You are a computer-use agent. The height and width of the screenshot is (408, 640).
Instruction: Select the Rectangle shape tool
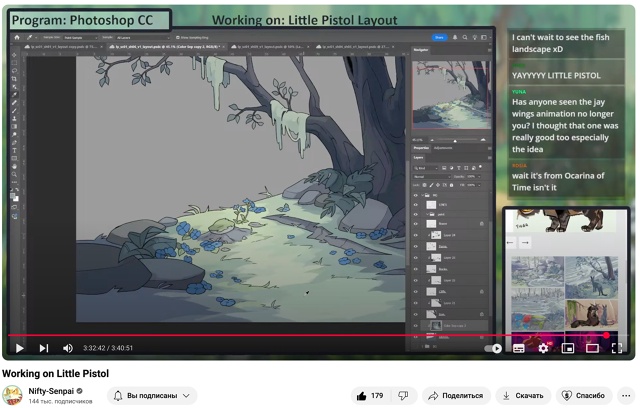coord(15,158)
